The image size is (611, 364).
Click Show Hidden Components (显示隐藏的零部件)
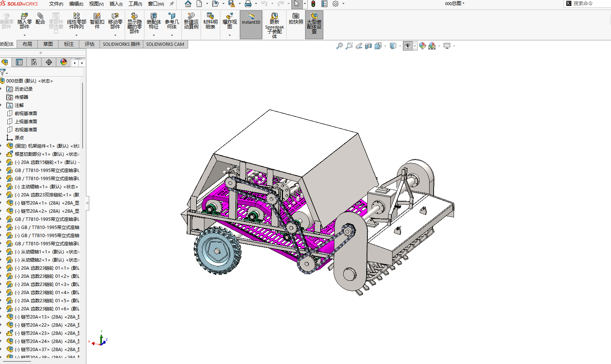(134, 24)
